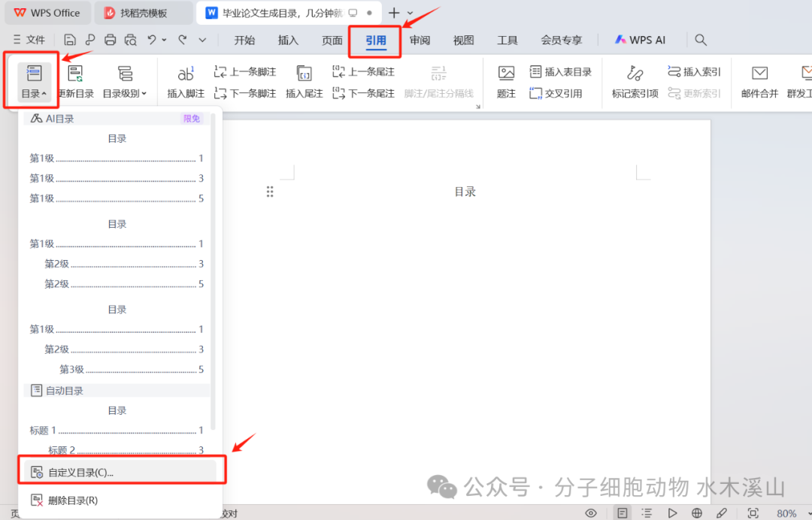Open 自定义目录(C)... custom contents
Viewport: 812px width, 520px height.
click(120, 473)
